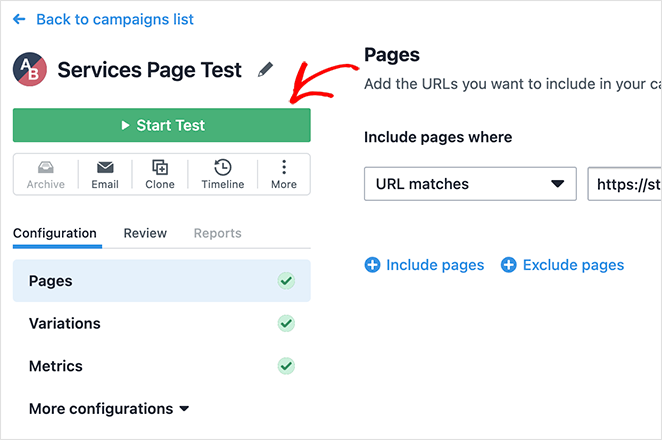The height and width of the screenshot is (440, 662).
Task: Click the plus icon next to Include pages
Action: tap(372, 265)
